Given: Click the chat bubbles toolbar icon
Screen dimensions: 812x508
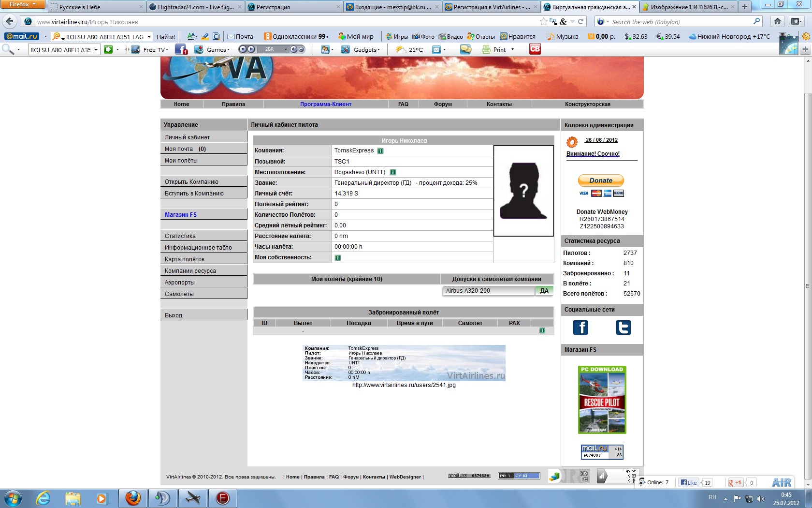Looking at the screenshot, I should pyautogui.click(x=465, y=49).
